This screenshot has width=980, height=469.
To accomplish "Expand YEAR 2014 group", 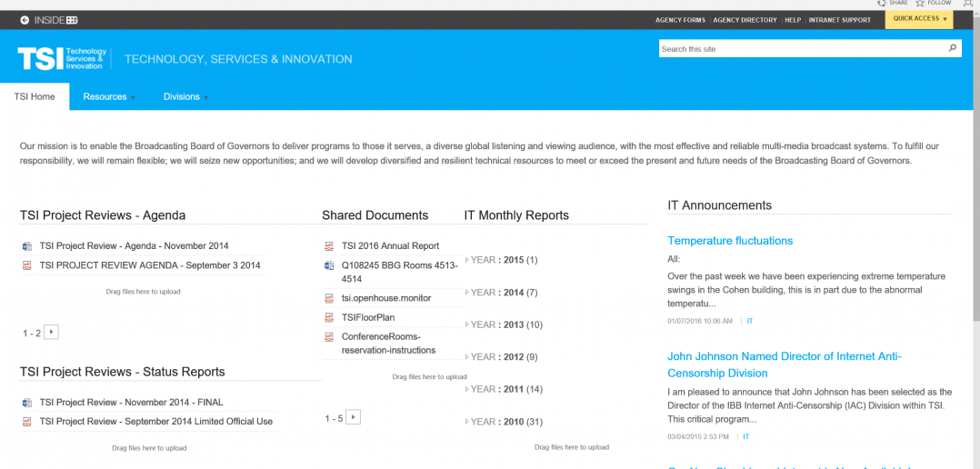I will pos(467,293).
